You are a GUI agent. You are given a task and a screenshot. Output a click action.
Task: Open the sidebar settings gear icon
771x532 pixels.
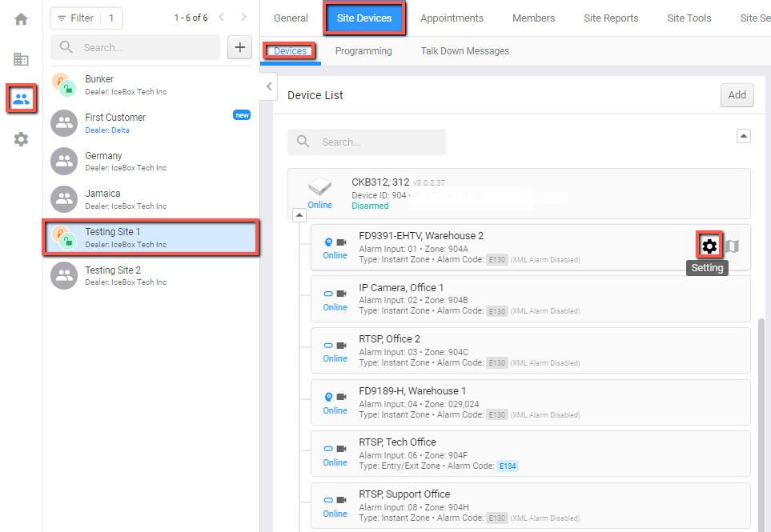[21, 139]
